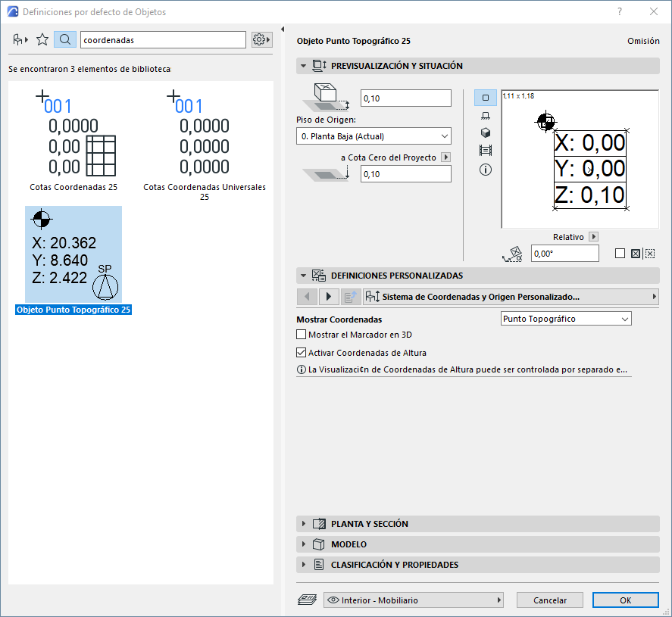
Task: Open the Mostrar Coordenadas dropdown
Action: (x=566, y=319)
